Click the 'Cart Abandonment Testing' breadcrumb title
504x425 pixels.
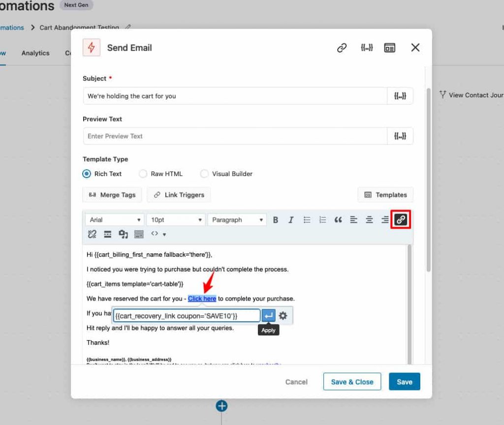tap(79, 28)
